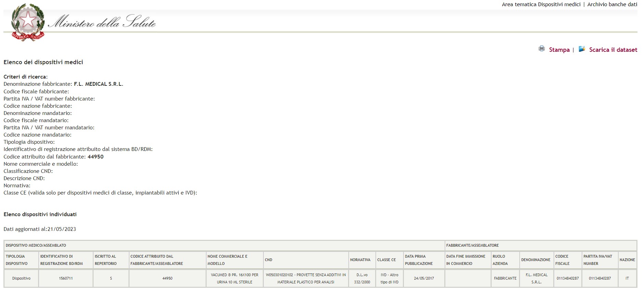Select the date 24/05/2017 cell
Image resolution: width=644 pixels, height=293 pixels.
423,278
